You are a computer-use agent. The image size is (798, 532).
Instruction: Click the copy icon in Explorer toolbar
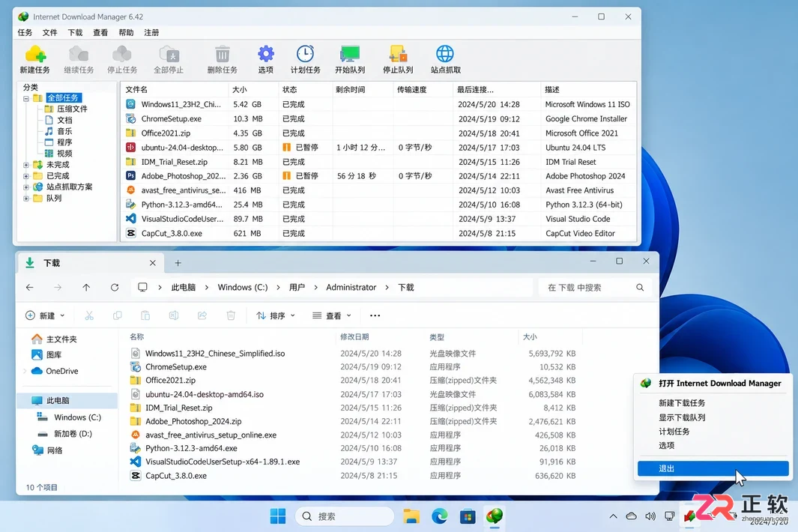(x=117, y=315)
